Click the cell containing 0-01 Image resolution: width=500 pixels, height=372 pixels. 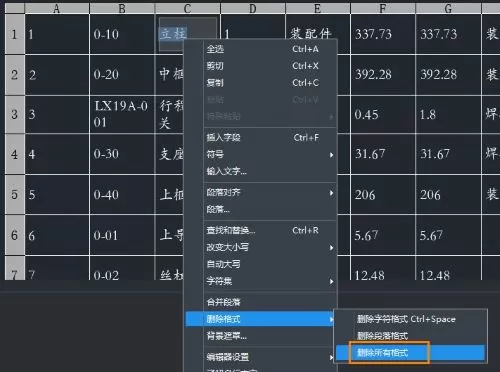122,235
